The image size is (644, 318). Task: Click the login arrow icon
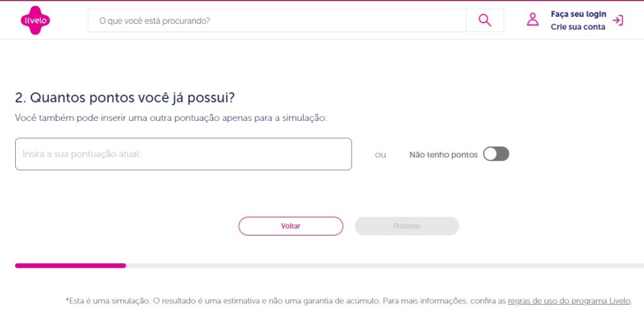[618, 20]
